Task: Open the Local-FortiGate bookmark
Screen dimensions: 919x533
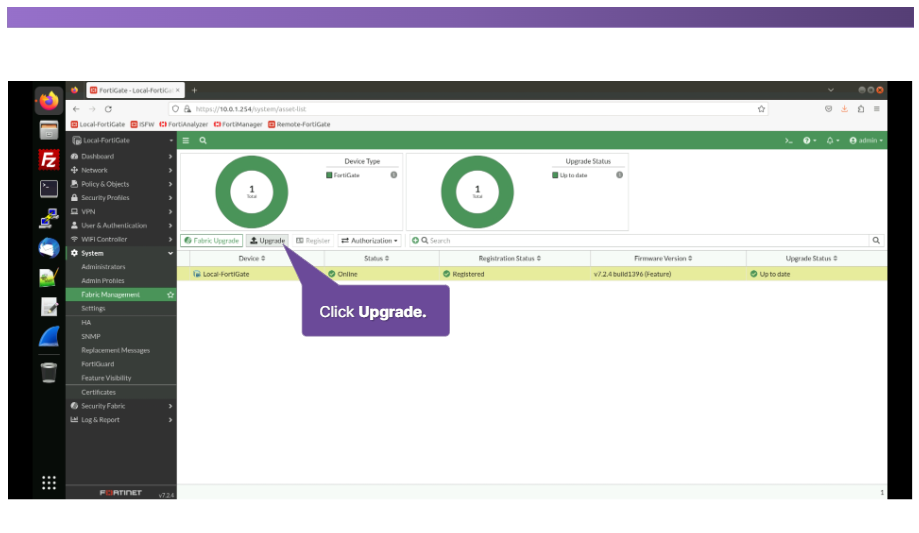Action: coord(98,124)
